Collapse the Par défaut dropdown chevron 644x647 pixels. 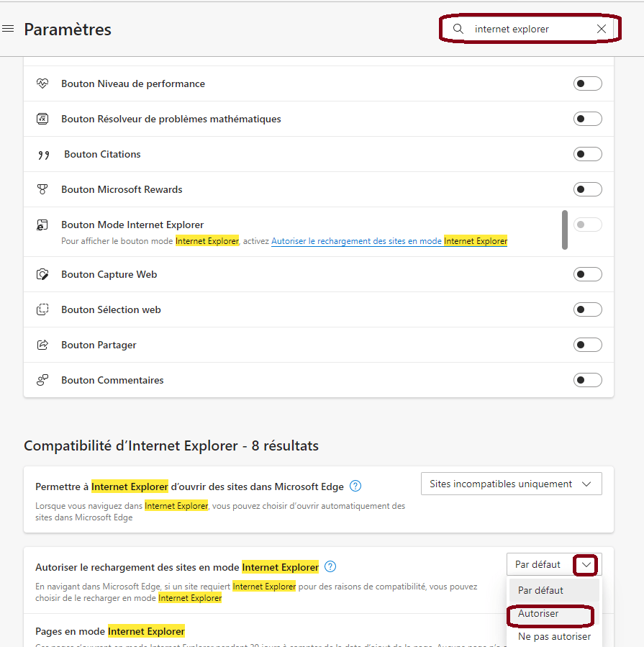point(586,565)
